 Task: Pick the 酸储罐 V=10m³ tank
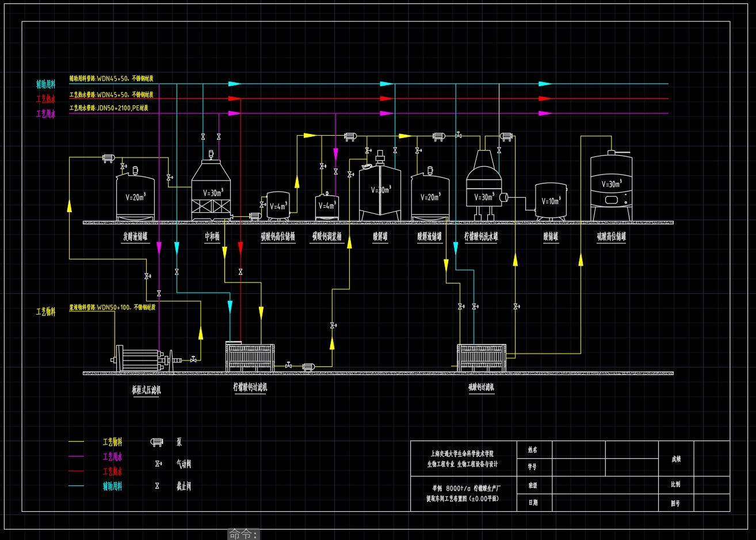pos(551,201)
